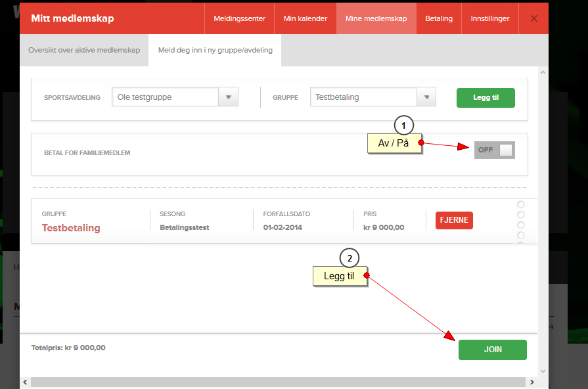Screen dimensions: 588x389
Task: Click the price kr 9 000,00 in the row
Action: (384, 227)
